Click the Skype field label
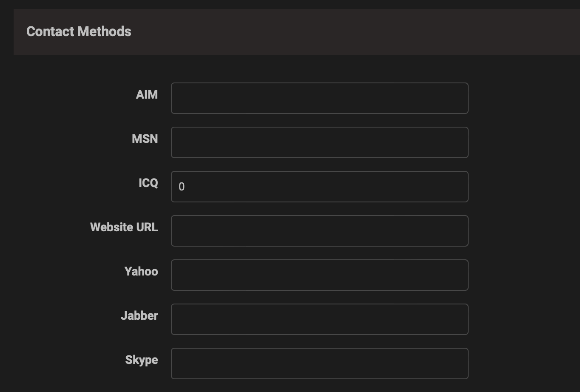 tap(141, 360)
